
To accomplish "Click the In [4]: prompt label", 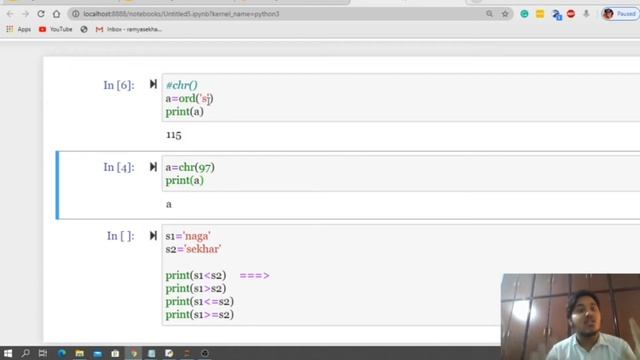I will (x=119, y=167).
